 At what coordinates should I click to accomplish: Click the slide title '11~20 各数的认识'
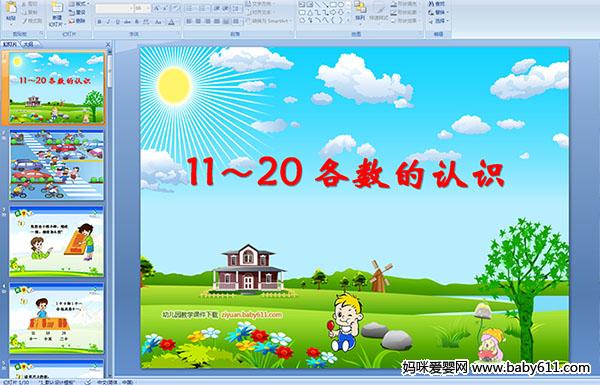[346, 174]
